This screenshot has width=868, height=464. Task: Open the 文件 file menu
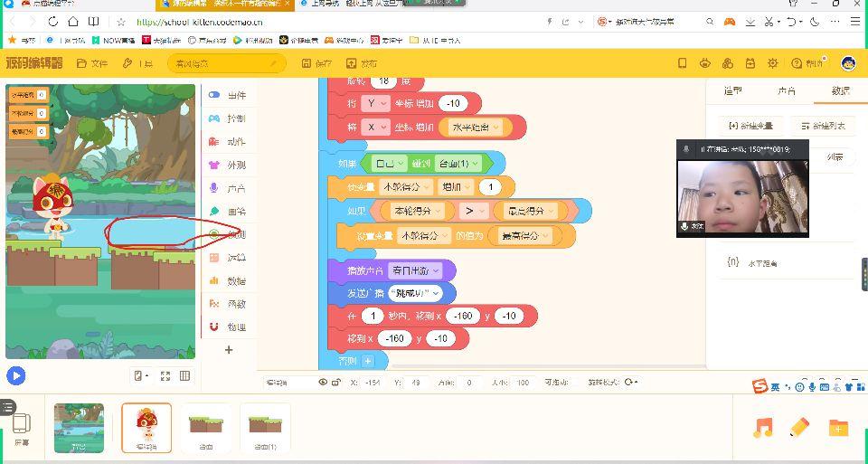click(92, 63)
